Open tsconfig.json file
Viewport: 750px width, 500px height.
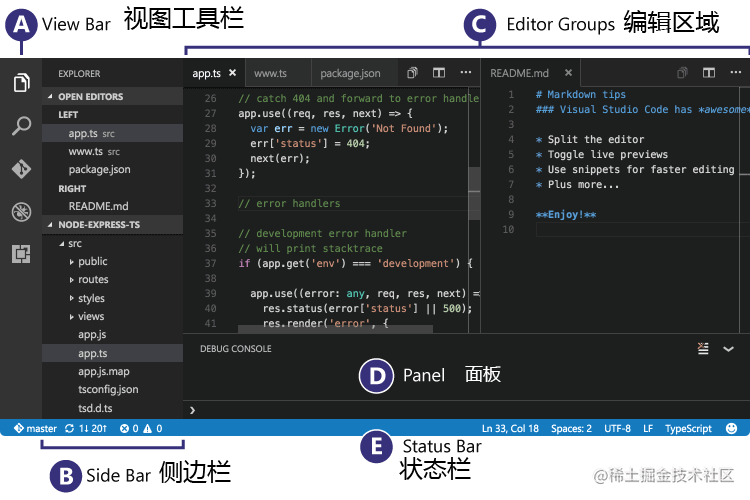113,389
